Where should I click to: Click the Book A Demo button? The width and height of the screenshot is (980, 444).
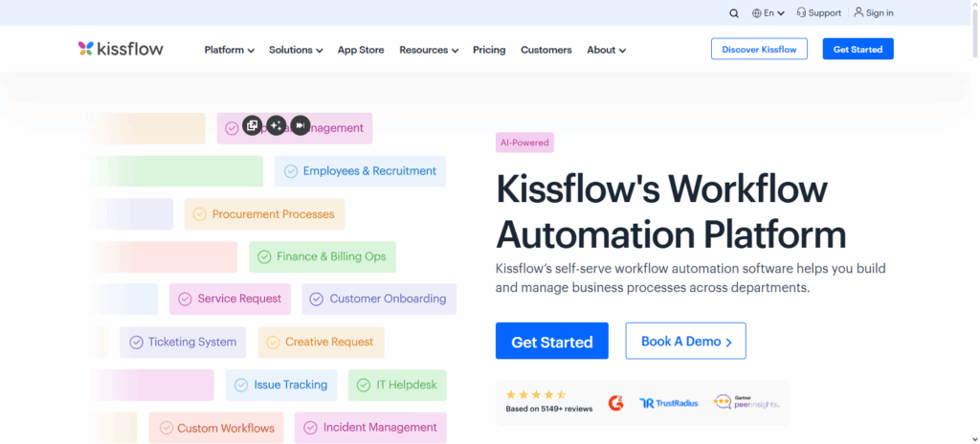tap(685, 341)
